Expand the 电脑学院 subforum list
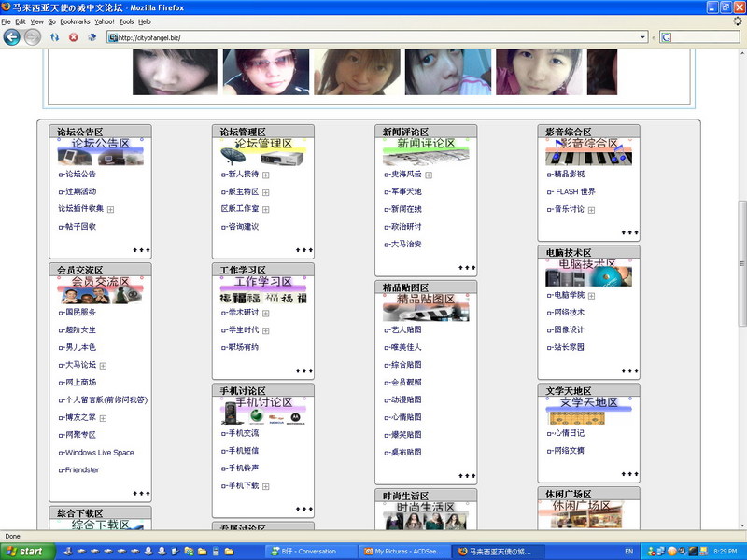Viewport: 747px width, 560px height. [x=591, y=296]
